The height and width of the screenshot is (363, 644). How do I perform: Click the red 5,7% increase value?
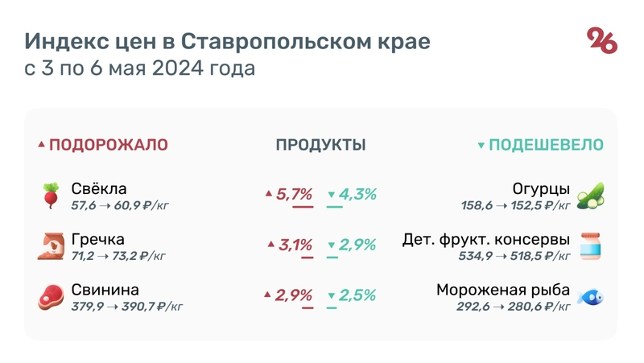[x=294, y=194]
